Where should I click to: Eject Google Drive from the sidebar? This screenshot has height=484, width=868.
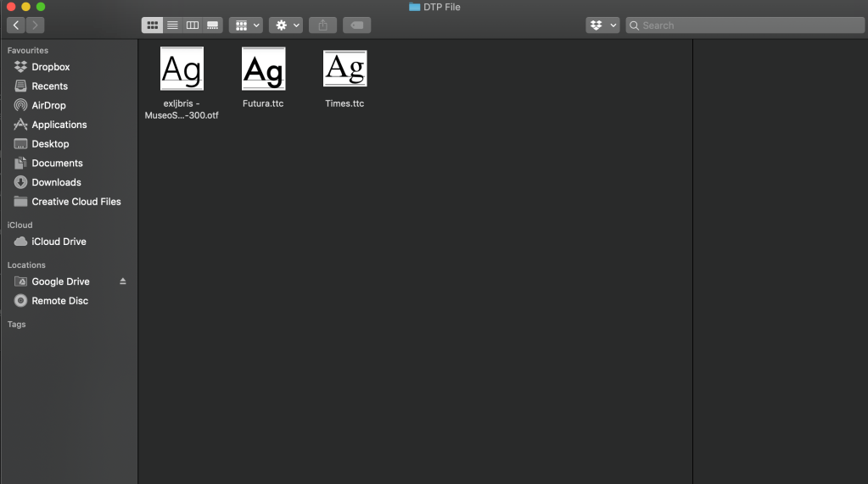tap(122, 281)
